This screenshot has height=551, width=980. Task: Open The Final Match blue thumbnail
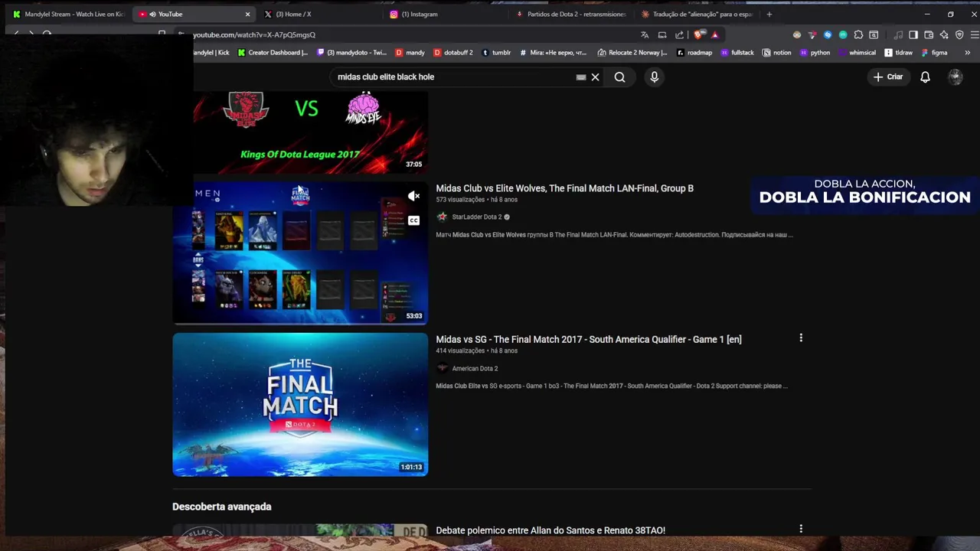(300, 404)
